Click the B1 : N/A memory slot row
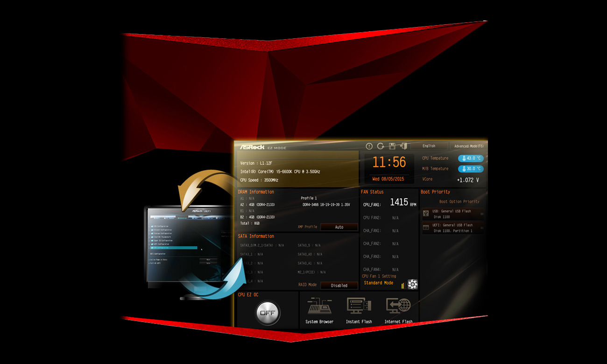The width and height of the screenshot is (607, 364). (x=247, y=211)
